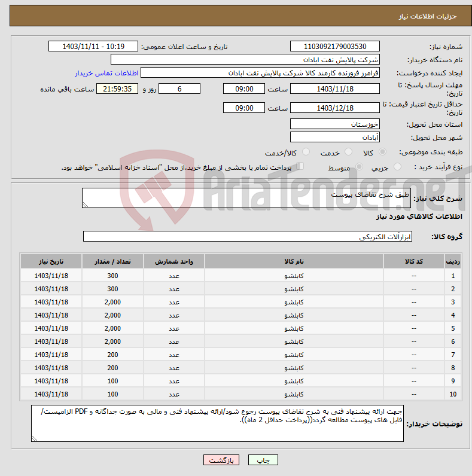
Task: Click the ایجاد کننده درخواست field
Action: (260, 73)
